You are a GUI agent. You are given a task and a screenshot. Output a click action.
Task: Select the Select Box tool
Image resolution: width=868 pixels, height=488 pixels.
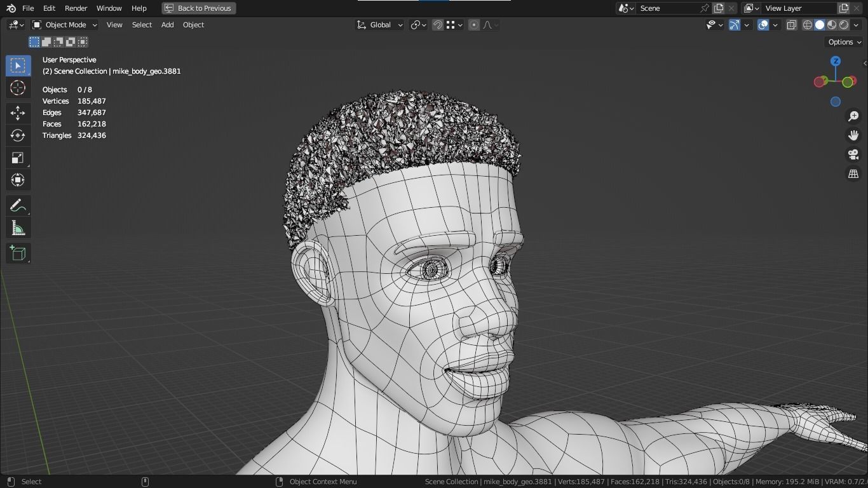[18, 65]
